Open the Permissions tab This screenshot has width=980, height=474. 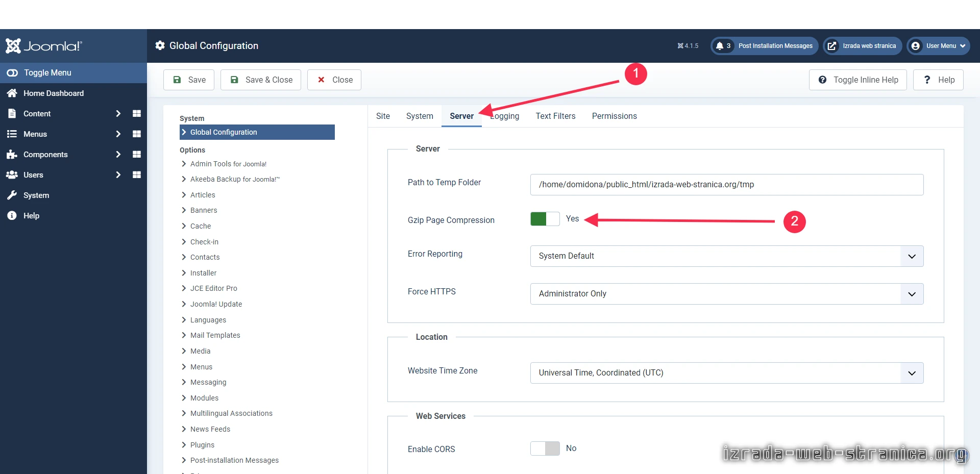614,116
